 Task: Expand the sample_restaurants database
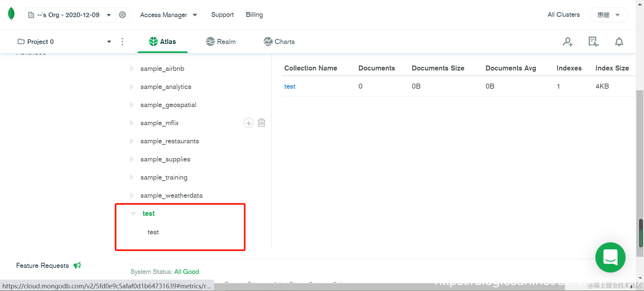pyautogui.click(x=132, y=141)
